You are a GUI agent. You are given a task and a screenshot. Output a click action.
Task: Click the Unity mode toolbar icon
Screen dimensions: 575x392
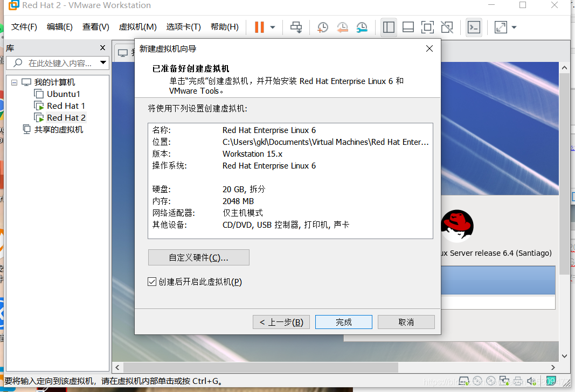447,27
